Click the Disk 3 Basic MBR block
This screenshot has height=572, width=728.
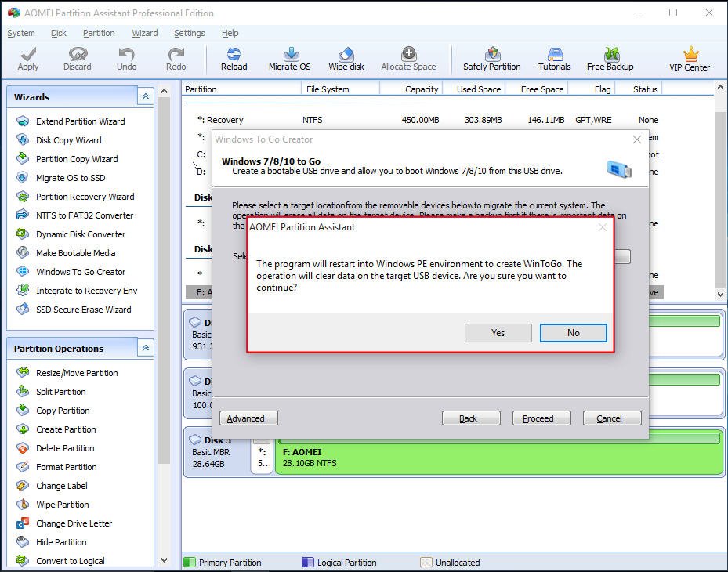pos(217,452)
